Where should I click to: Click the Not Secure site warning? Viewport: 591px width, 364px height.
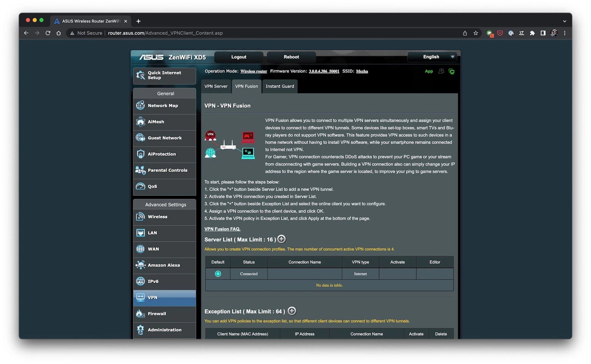tap(86, 33)
